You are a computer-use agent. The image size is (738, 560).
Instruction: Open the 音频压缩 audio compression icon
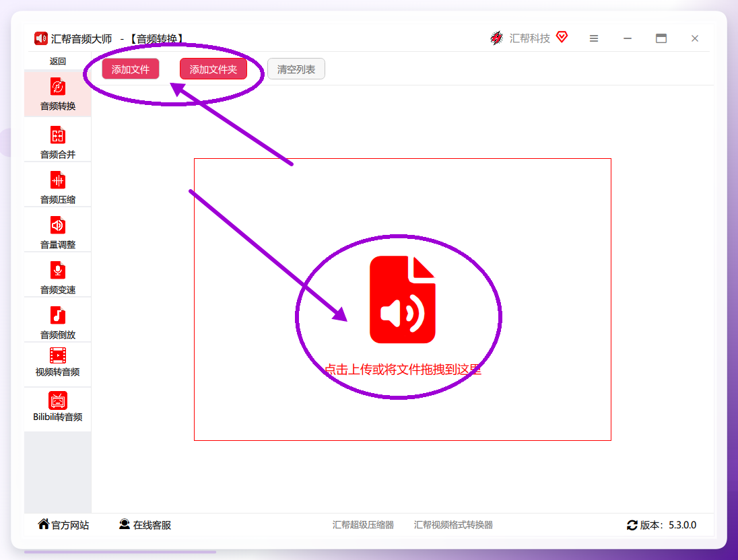pos(57,180)
